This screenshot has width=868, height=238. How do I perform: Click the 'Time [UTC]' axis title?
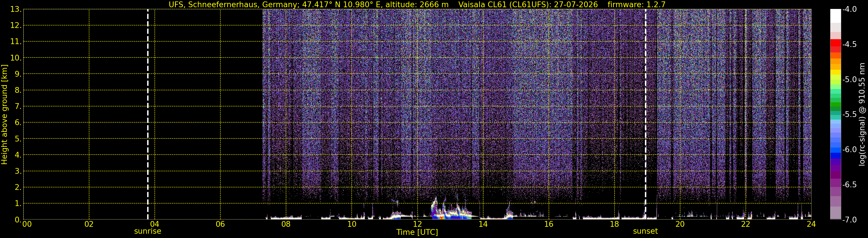click(x=417, y=232)
